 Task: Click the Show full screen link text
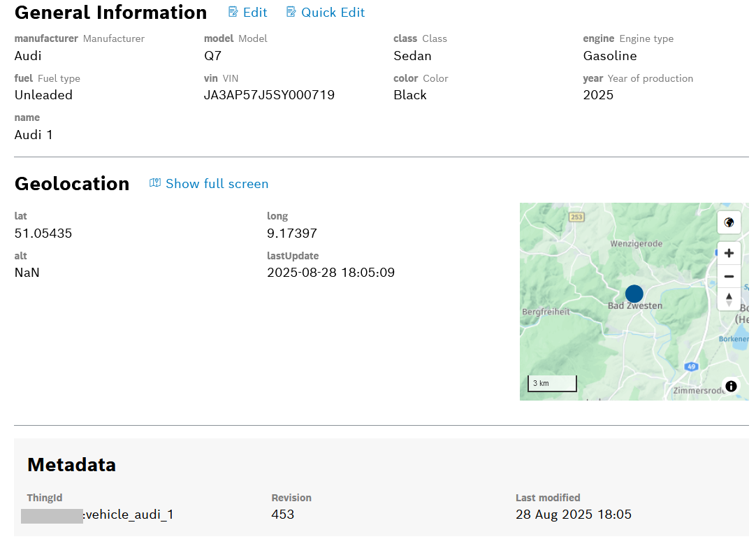coord(217,184)
